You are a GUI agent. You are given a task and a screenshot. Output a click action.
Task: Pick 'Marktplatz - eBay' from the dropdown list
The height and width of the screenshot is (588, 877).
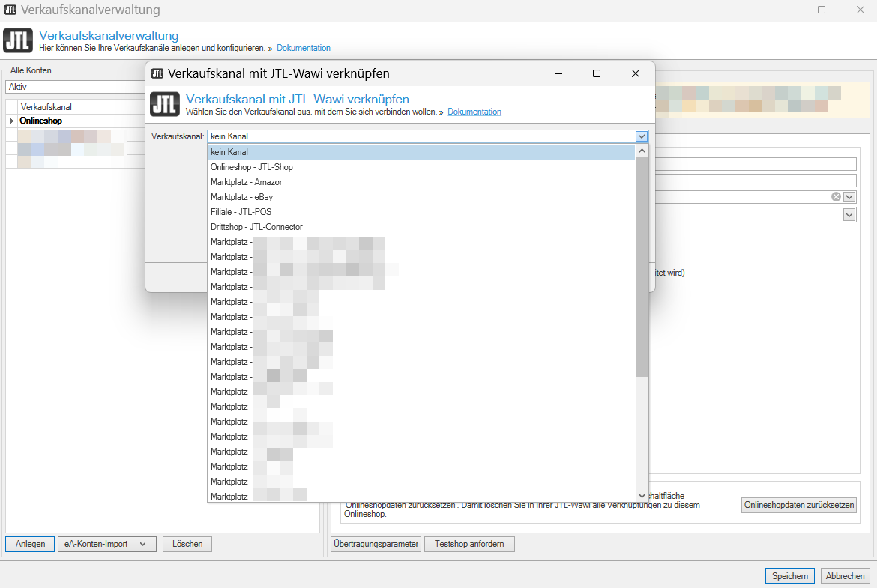(242, 197)
